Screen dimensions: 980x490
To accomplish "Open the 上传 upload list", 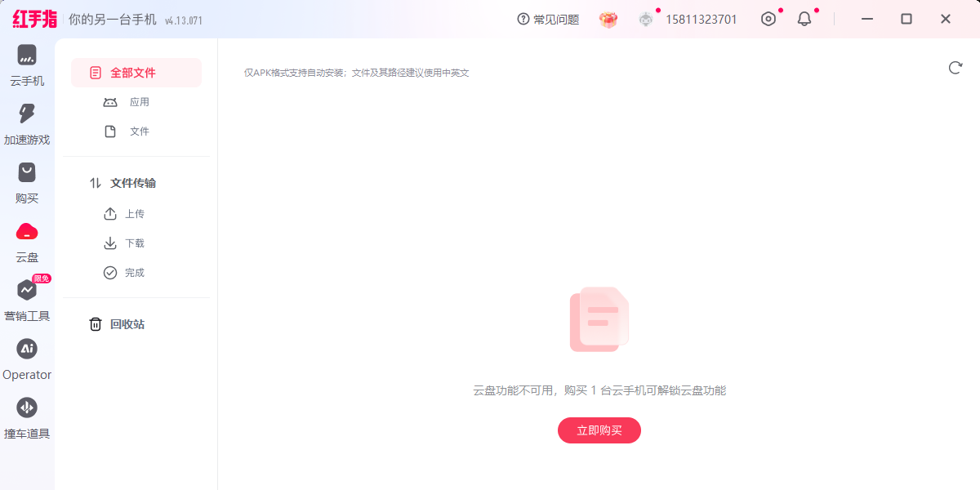I will (x=136, y=214).
